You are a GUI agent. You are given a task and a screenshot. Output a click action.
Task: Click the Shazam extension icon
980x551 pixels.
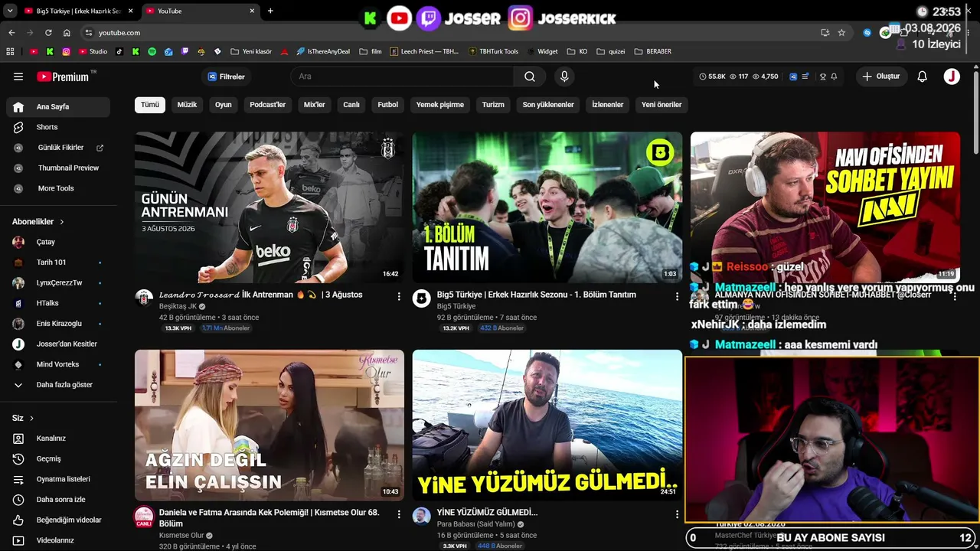tap(867, 33)
